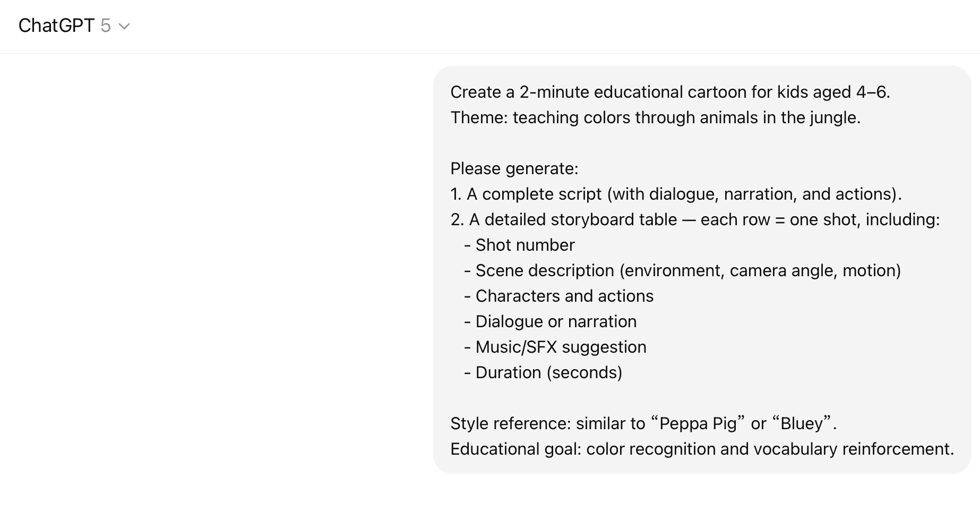Click the 'ChatGPT' title text
The height and width of the screenshot is (511, 980).
click(56, 25)
